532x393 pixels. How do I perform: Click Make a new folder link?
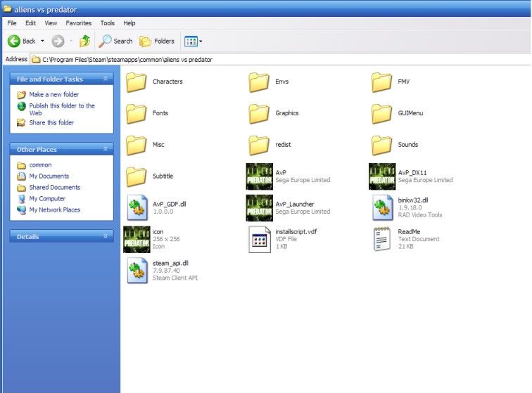point(54,95)
